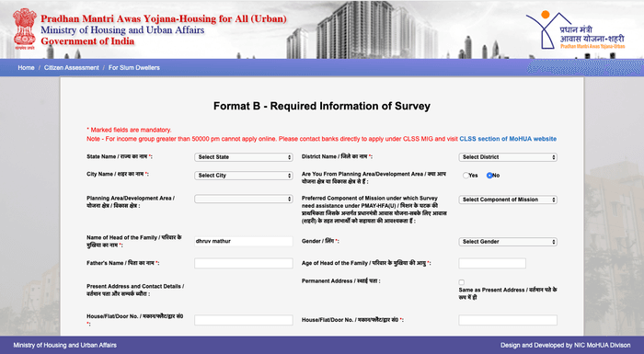
Task: Open the Select Component of Mission dropdown
Action: pos(508,200)
